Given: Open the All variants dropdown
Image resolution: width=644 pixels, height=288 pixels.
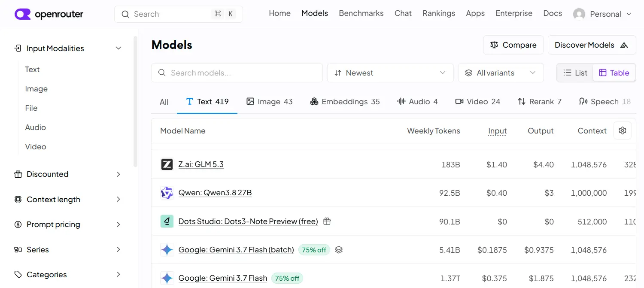Looking at the screenshot, I should (501, 73).
